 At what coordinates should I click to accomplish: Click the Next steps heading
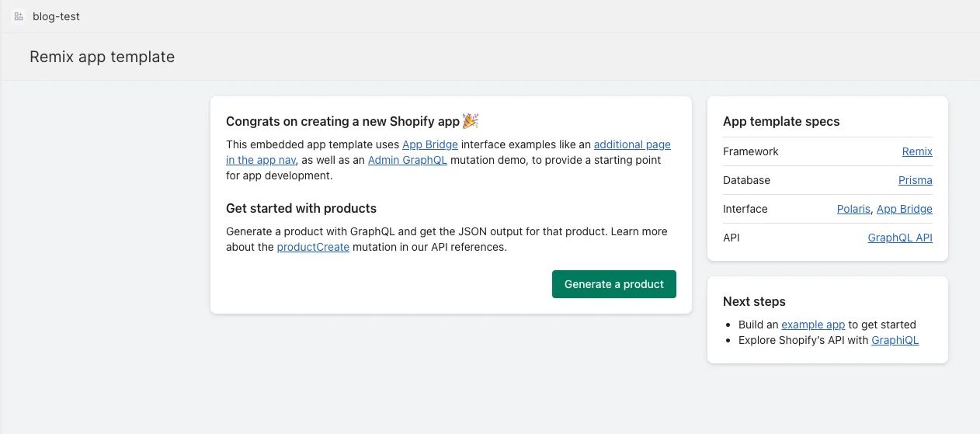click(x=753, y=301)
